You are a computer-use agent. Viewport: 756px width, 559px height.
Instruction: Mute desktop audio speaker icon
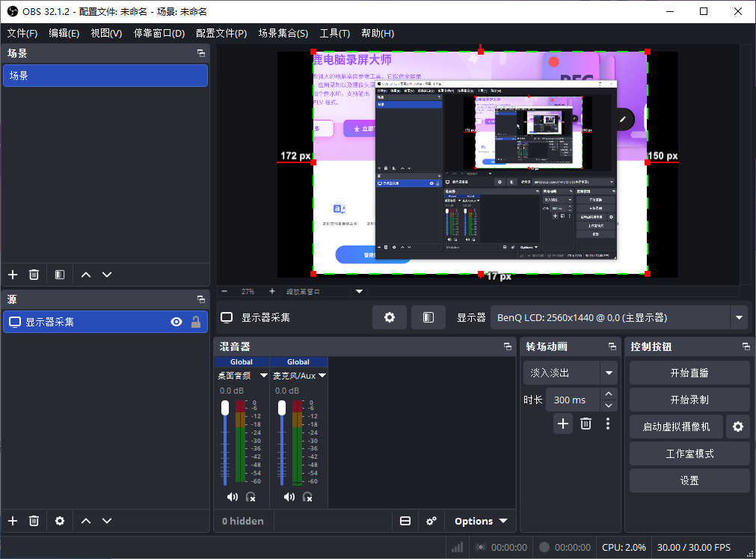tap(233, 497)
